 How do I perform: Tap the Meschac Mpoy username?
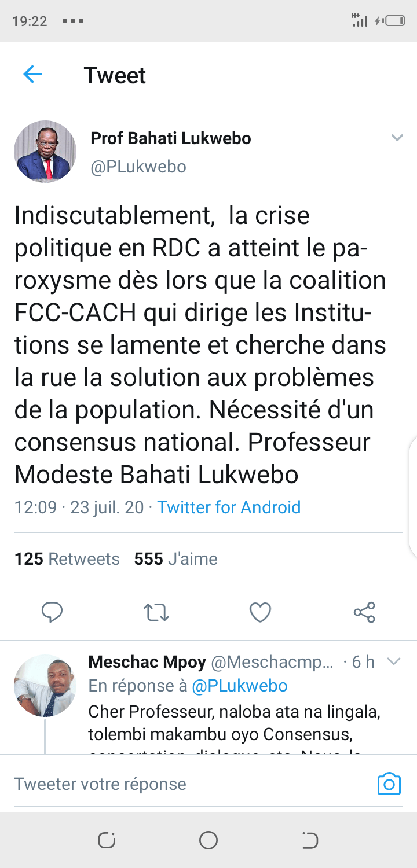147,662
